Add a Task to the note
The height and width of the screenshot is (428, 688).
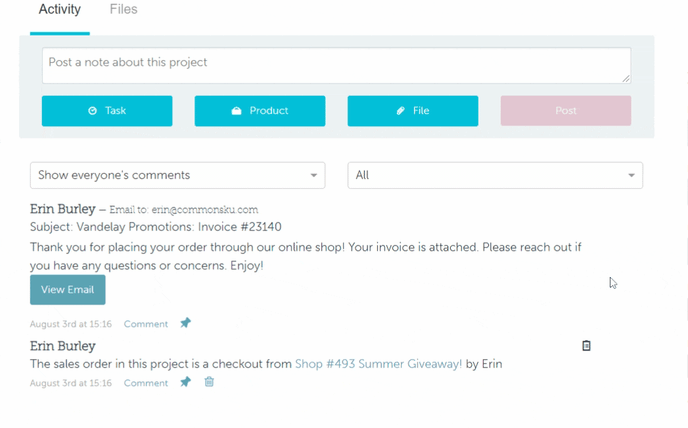(x=107, y=111)
